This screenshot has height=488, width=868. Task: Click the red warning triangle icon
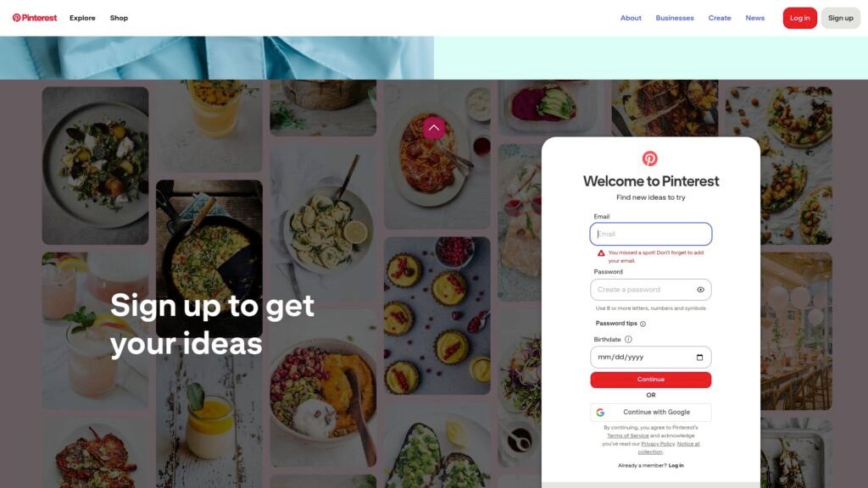(601, 252)
